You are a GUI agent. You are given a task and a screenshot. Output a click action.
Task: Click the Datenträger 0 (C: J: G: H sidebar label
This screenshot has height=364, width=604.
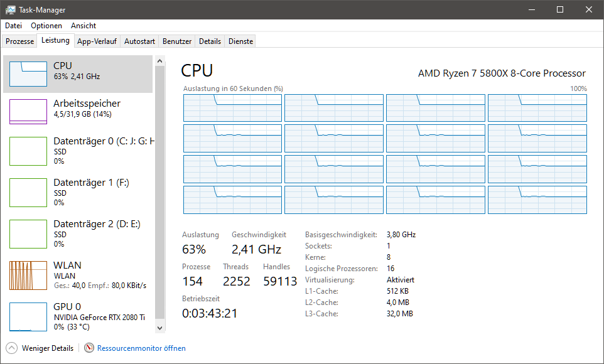click(104, 141)
